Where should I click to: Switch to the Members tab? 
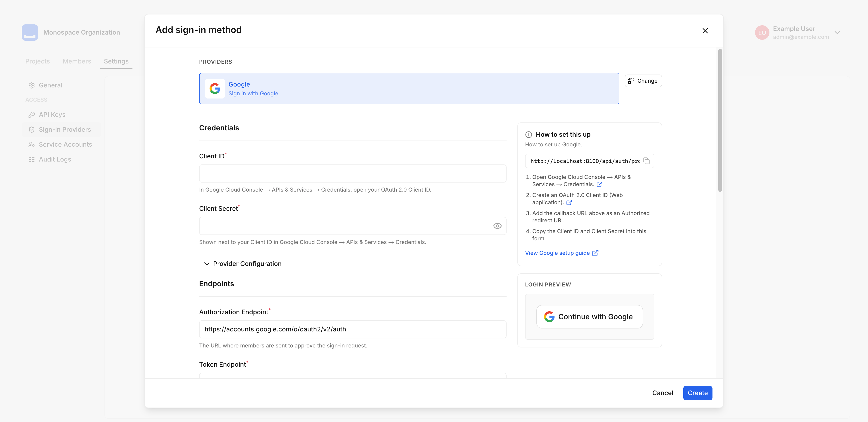(77, 61)
